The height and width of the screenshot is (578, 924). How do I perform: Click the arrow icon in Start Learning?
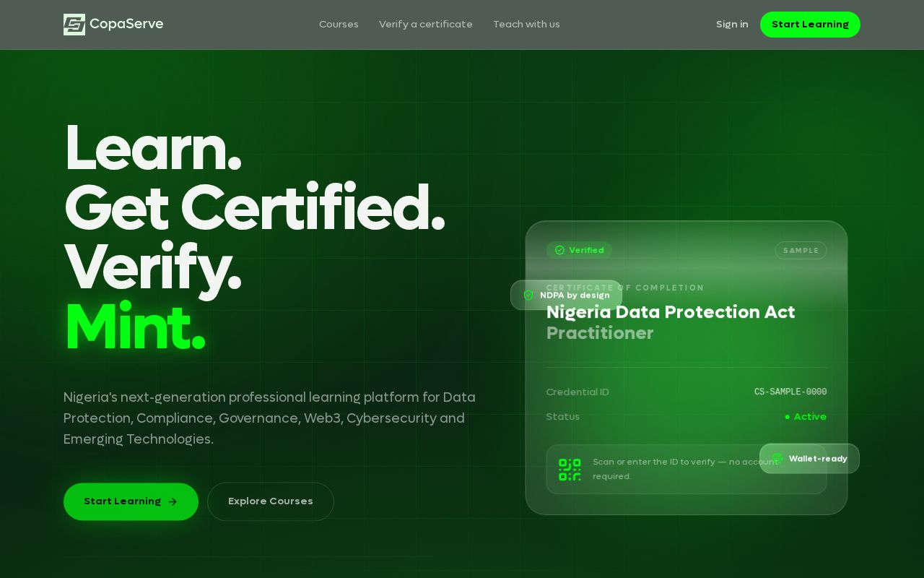173,501
